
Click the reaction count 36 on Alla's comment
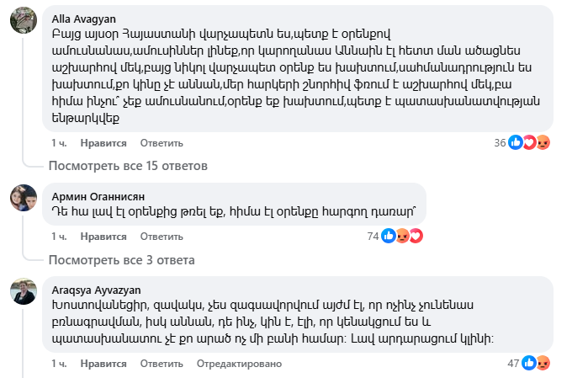point(500,142)
